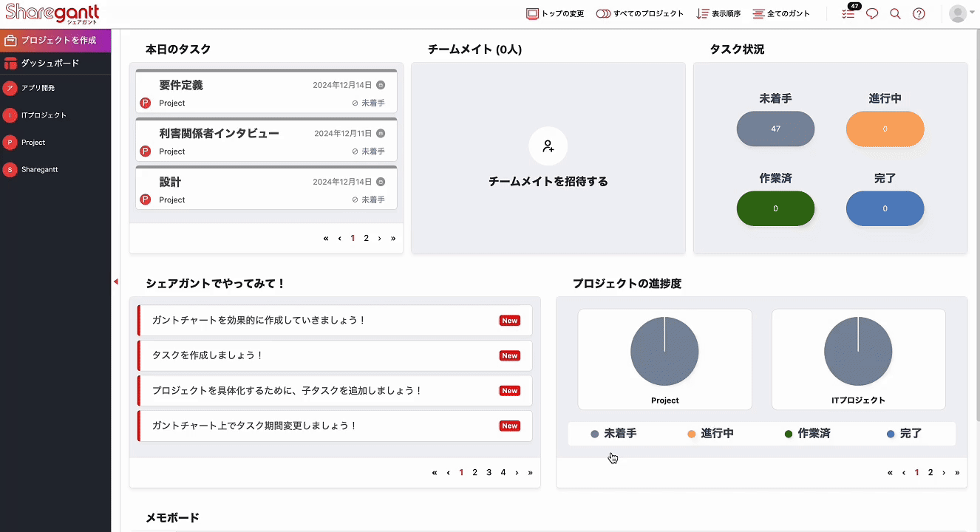Image resolution: width=980 pixels, height=532 pixels.
Task: Go to page 2 of 本日のタスク
Action: tap(366, 238)
